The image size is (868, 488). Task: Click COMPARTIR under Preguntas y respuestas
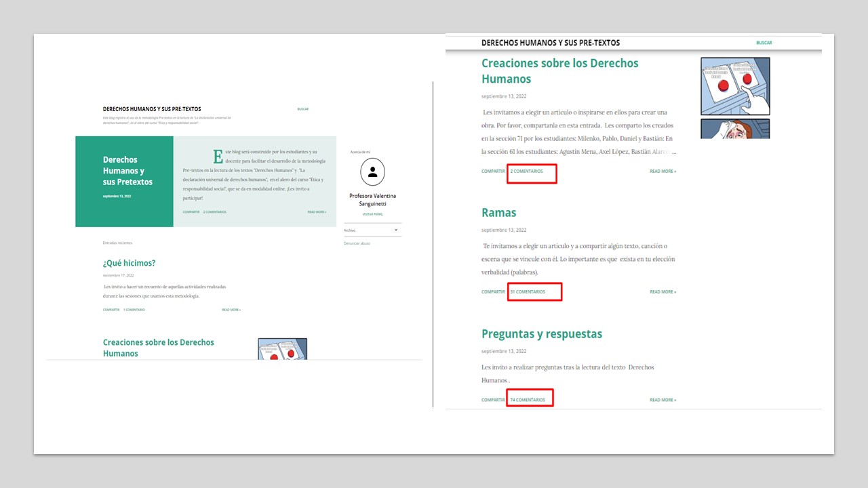[x=493, y=400]
